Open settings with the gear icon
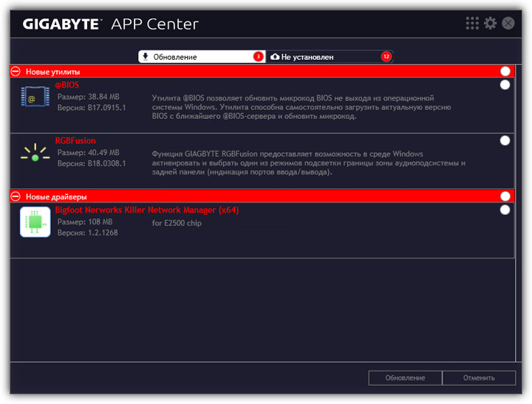Image resolution: width=532 pixels, height=404 pixels. tap(490, 24)
